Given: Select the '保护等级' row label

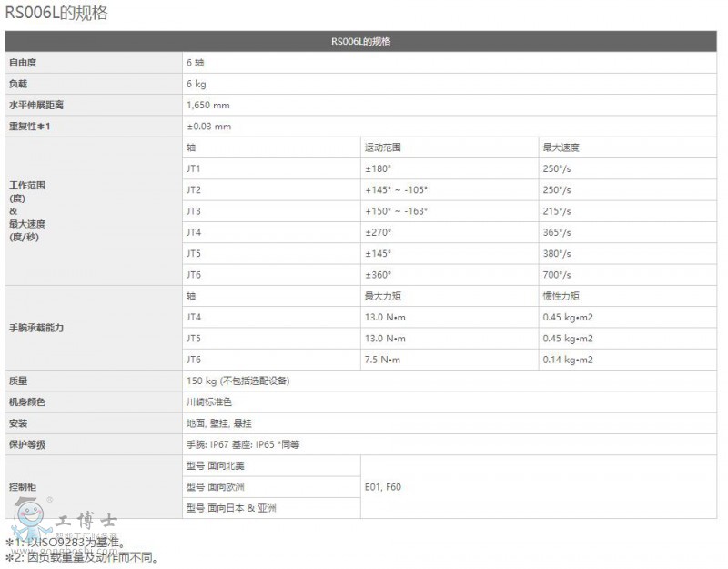Looking at the screenshot, I should click(x=27, y=444).
